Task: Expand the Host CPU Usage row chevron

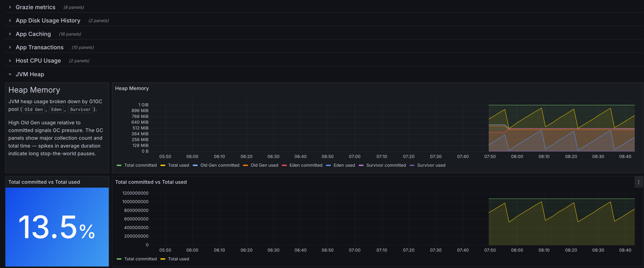Action: [10, 61]
